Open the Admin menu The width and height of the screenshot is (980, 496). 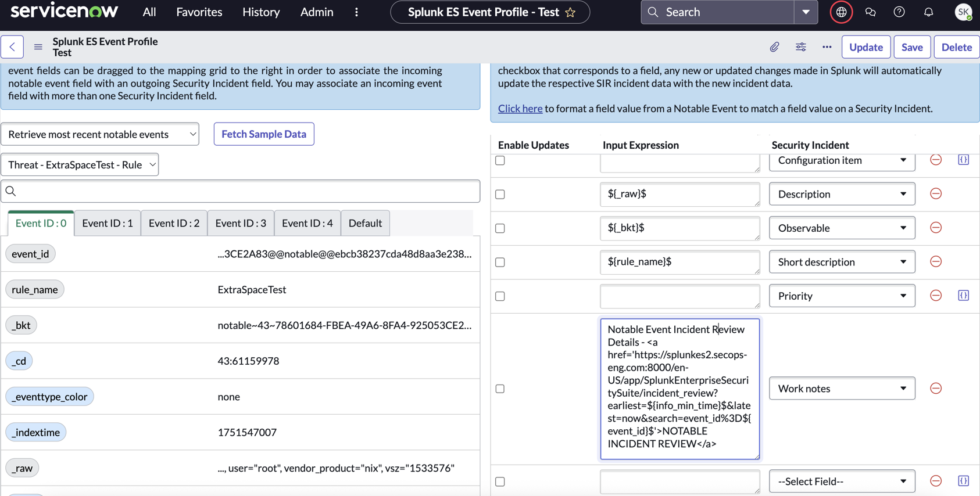point(317,12)
